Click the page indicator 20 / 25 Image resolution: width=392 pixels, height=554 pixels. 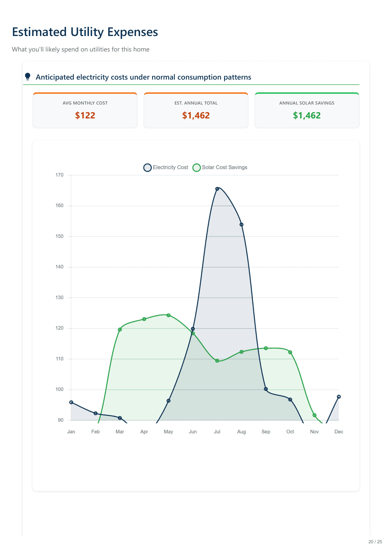pos(375,542)
